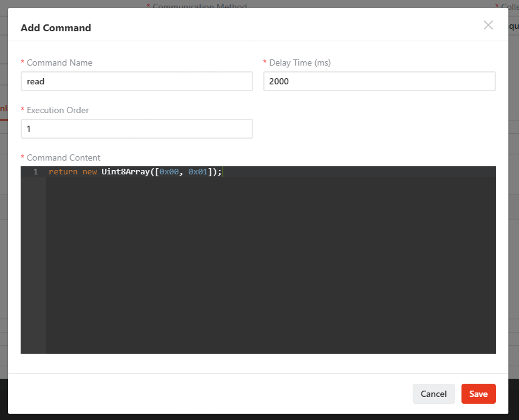Viewport: 519px width, 420px height.
Task: Click the Uint8Array token in the code
Action: pyautogui.click(x=126, y=172)
